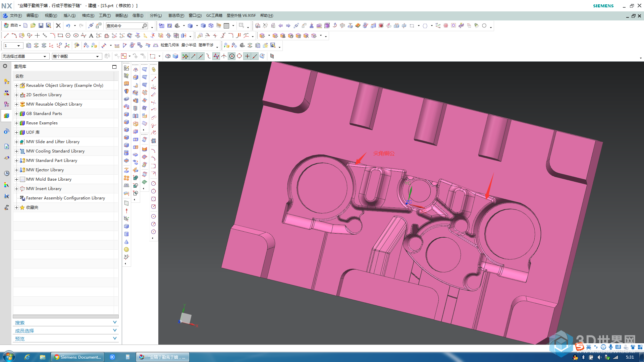This screenshot has width=644, height=362.
Task: Switch to Siemens Document taskbar window
Action: 77,357
